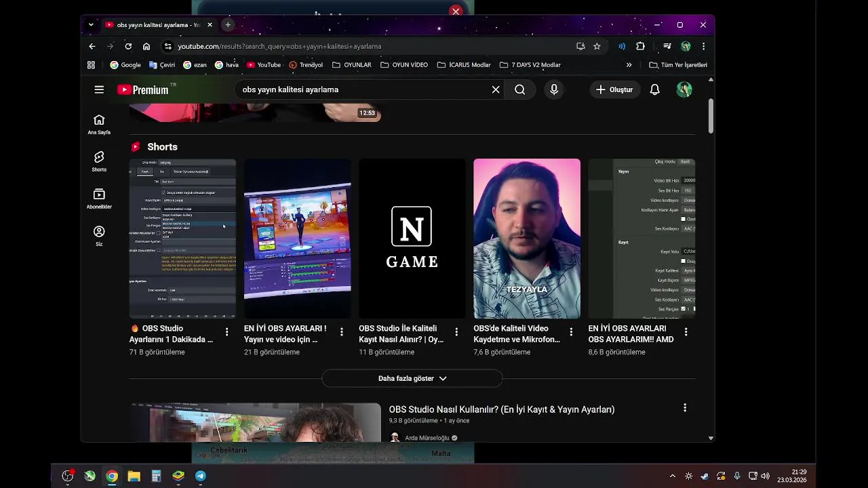Go to Chrome home page
This screenshot has width=868, height=488.
click(146, 46)
